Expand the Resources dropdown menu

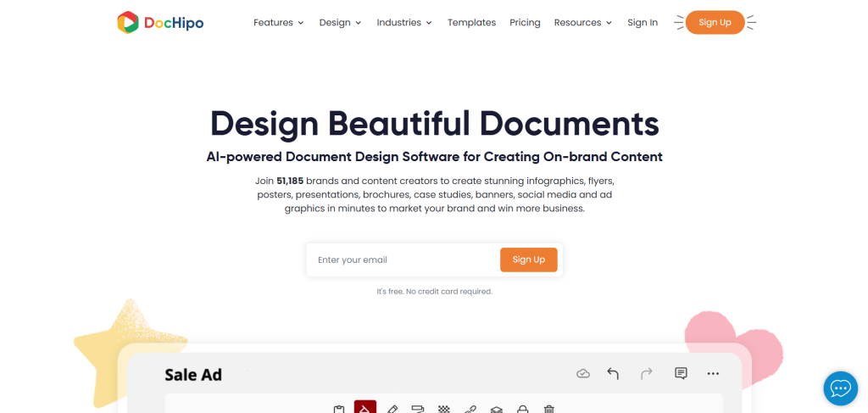pos(583,23)
